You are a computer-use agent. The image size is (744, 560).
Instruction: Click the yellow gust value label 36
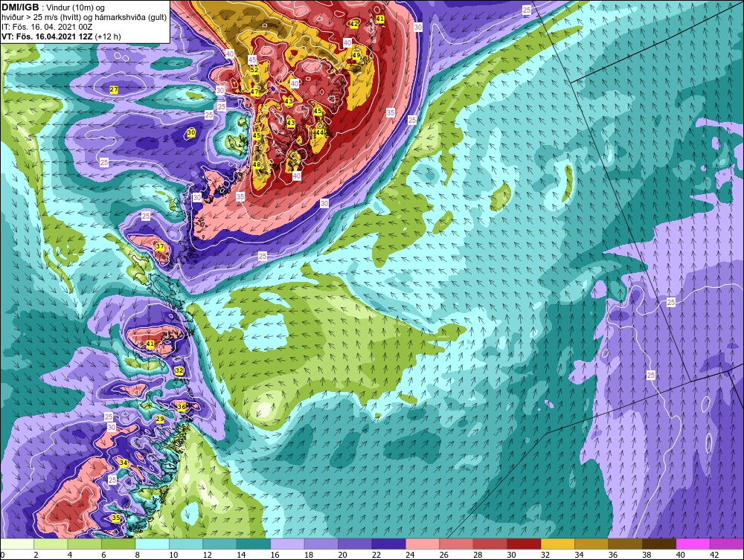(x=182, y=407)
